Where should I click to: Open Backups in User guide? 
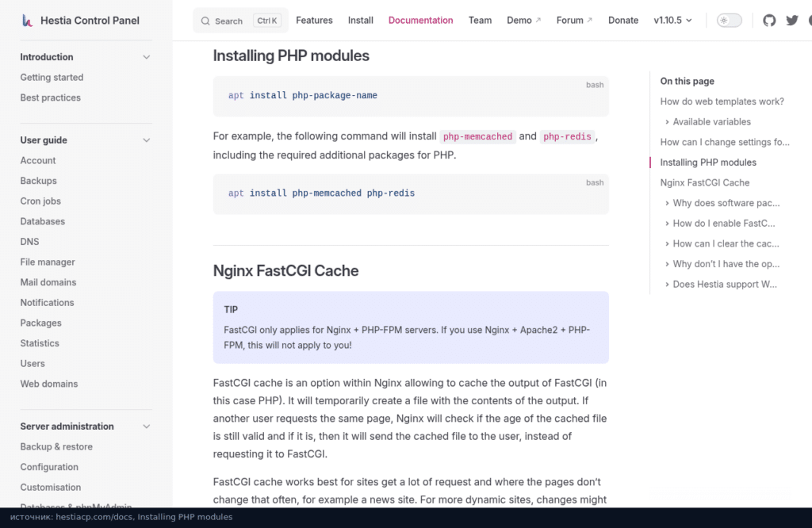(38, 181)
